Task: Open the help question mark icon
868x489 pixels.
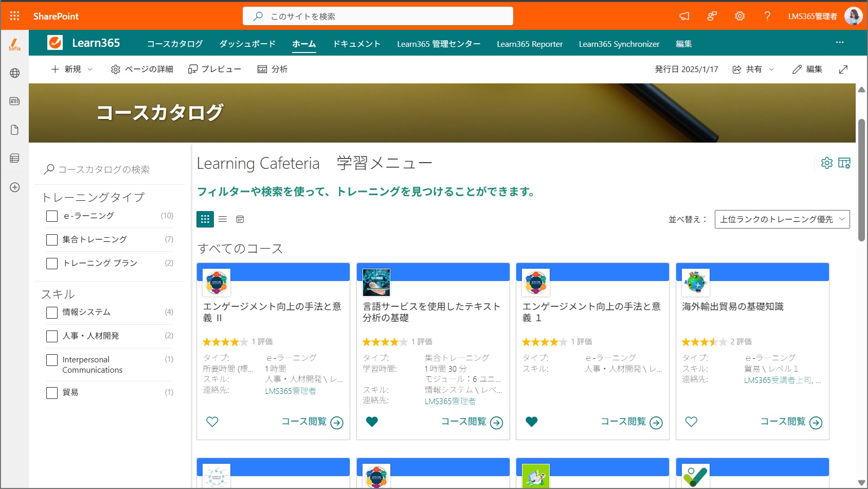Action: point(767,16)
